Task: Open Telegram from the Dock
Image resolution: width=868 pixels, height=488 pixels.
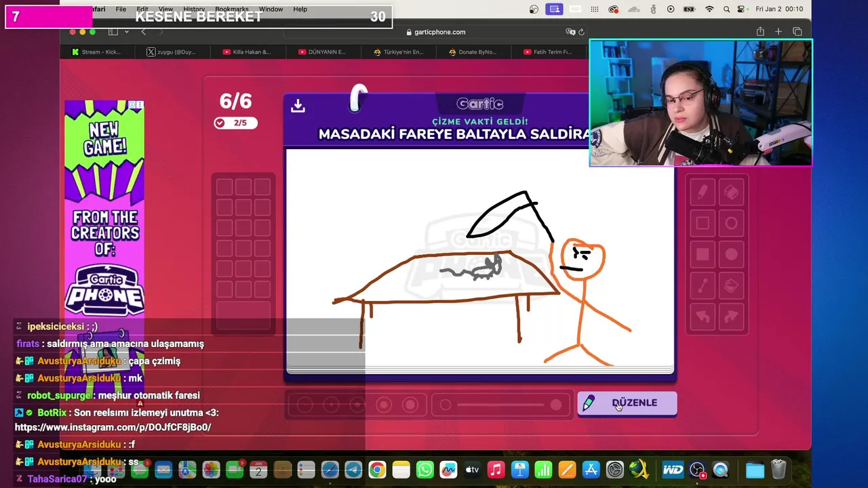Action: click(353, 470)
